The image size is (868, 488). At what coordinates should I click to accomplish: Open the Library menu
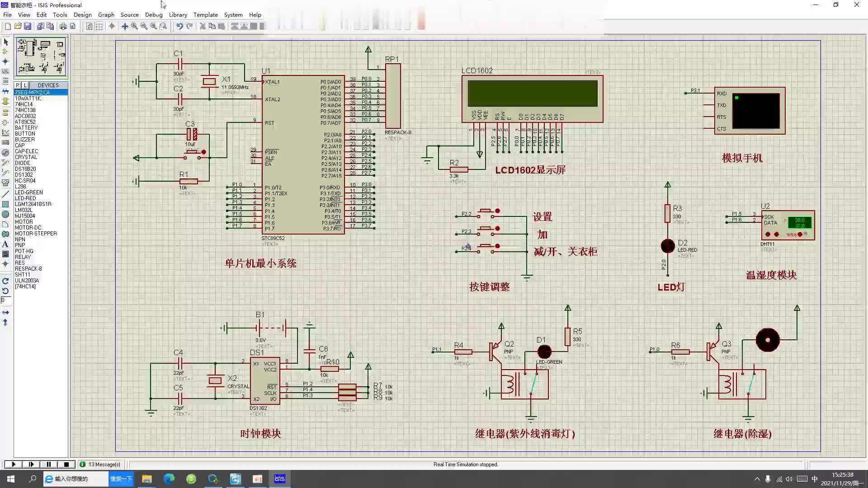178,14
